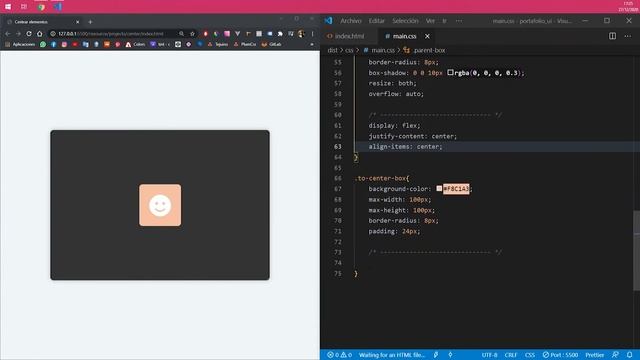The image size is (640, 360).
Task: Click the Chrome address bar URL
Action: click(110, 34)
